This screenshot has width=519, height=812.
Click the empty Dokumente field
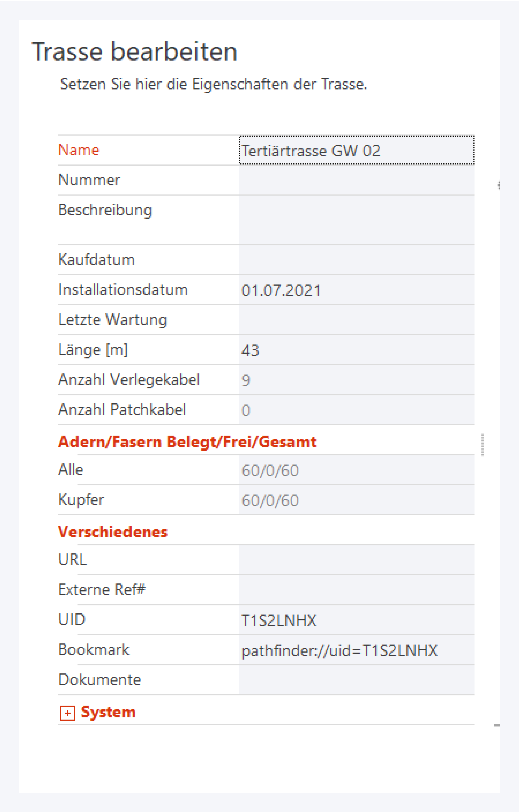[x=356, y=680]
